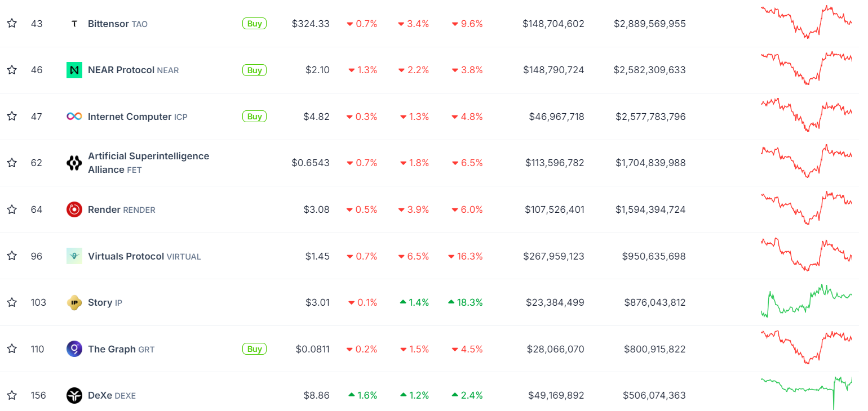Viewport: 868px width, 411px height.
Task: Hit the Buy button for The Graph
Action: tap(254, 349)
